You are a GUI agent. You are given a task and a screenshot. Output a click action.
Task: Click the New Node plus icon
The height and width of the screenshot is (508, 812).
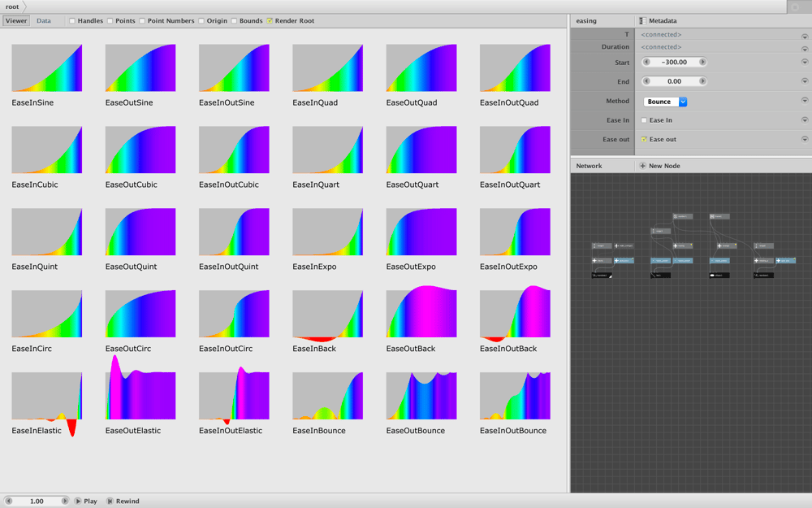(x=642, y=166)
